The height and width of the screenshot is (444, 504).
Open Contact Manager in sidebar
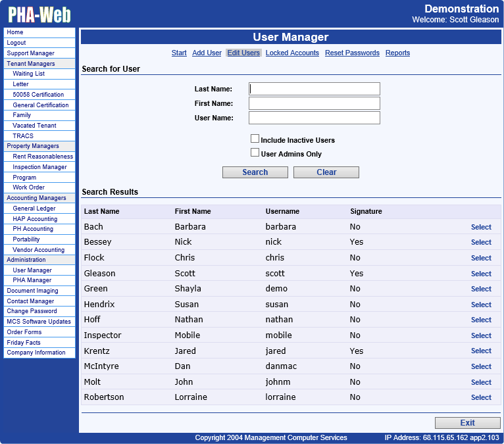(x=39, y=301)
